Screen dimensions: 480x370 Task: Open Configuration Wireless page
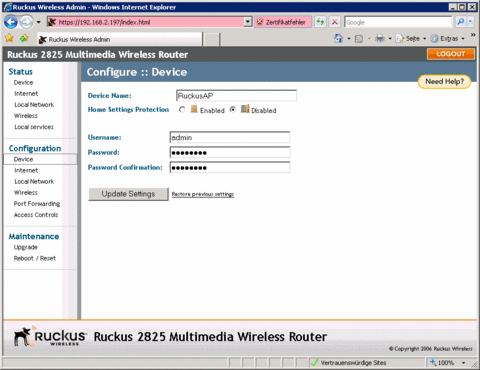click(26, 193)
